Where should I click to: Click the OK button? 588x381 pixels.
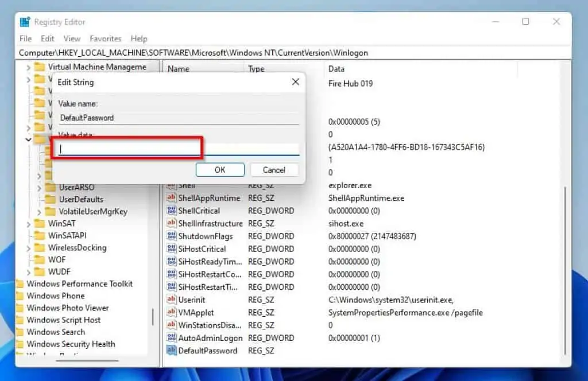pyautogui.click(x=220, y=169)
